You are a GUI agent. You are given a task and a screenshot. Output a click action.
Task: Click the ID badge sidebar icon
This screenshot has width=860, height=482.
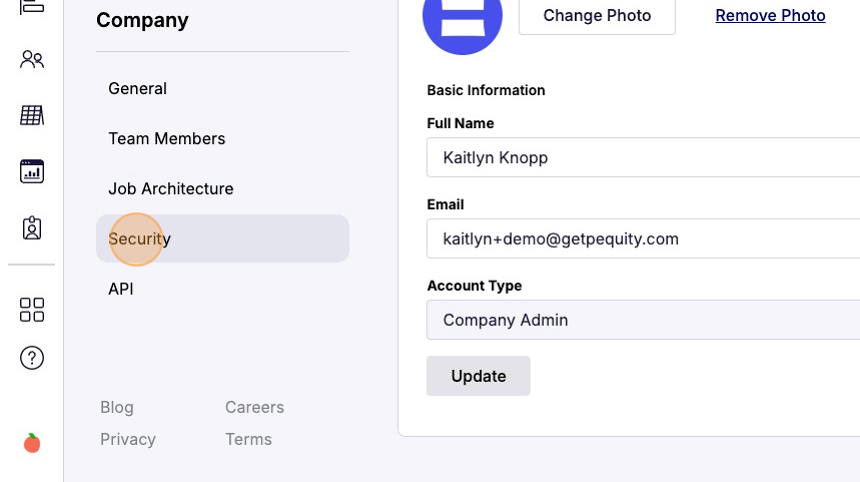(32, 228)
